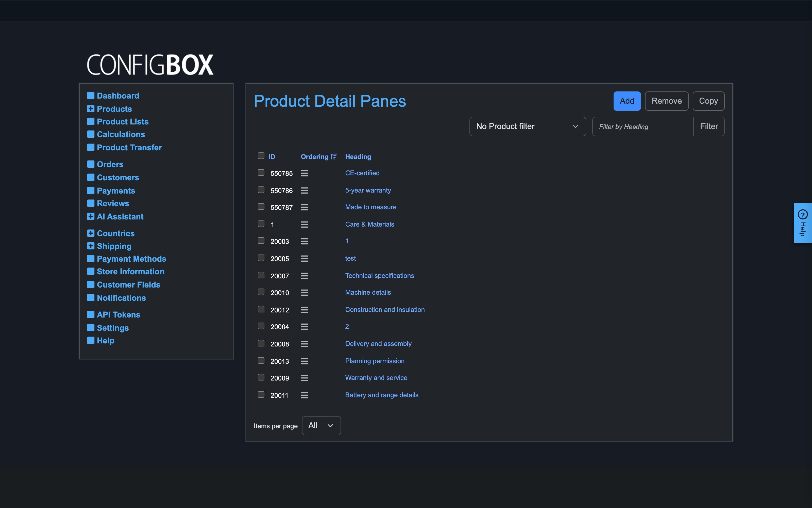Viewport: 812px width, 508px height.
Task: Click the Filter button
Action: tap(709, 126)
